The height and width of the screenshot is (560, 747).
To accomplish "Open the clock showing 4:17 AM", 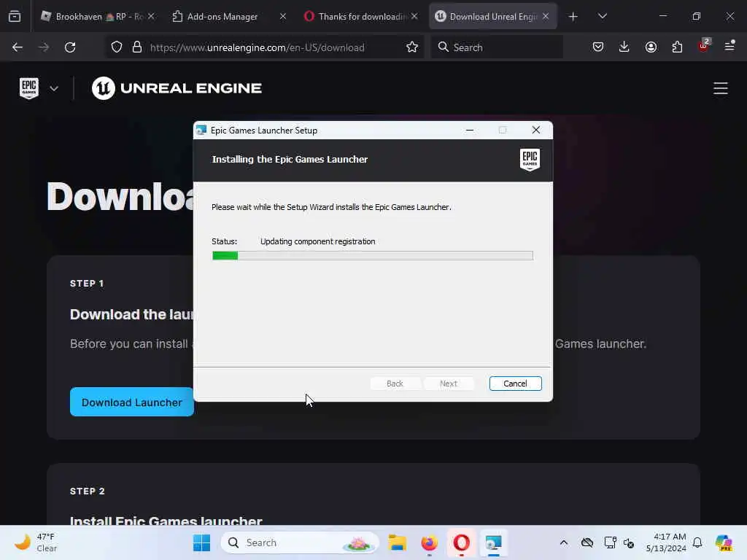I will 665,542.
